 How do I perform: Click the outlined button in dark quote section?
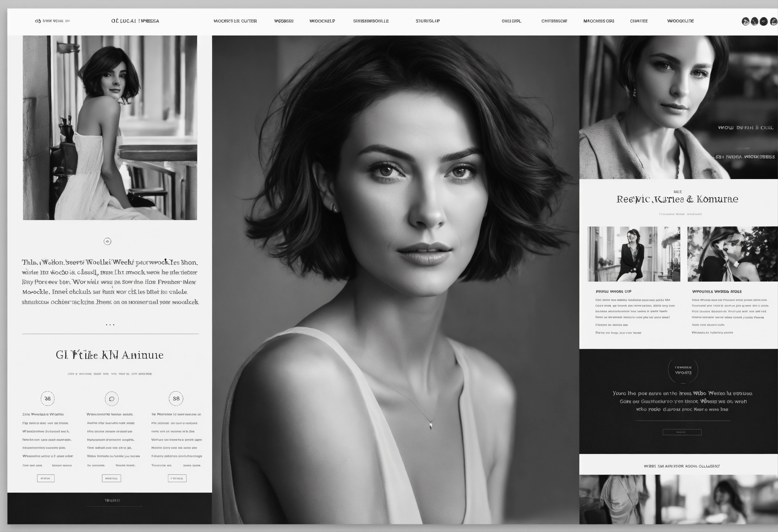[682, 432]
